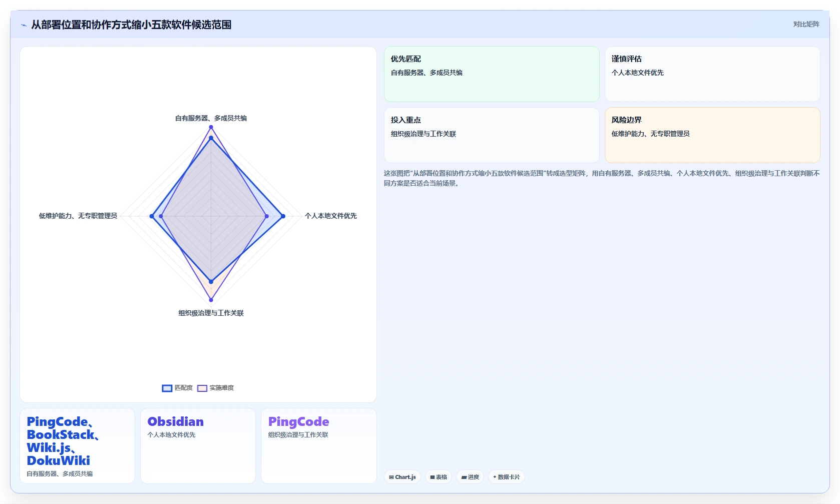Click the radar axis label 个人本地文件优先
This screenshot has height=504, width=840.
tap(331, 216)
